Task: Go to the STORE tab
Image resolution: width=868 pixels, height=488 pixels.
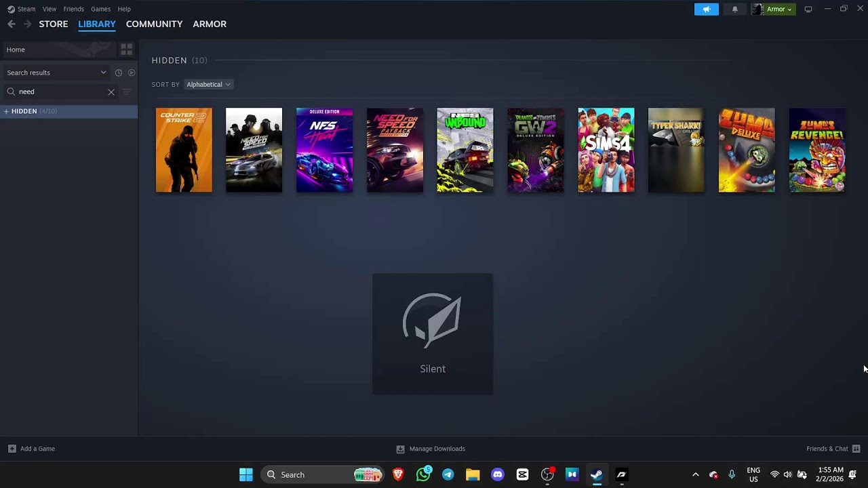Action: pyautogui.click(x=54, y=24)
